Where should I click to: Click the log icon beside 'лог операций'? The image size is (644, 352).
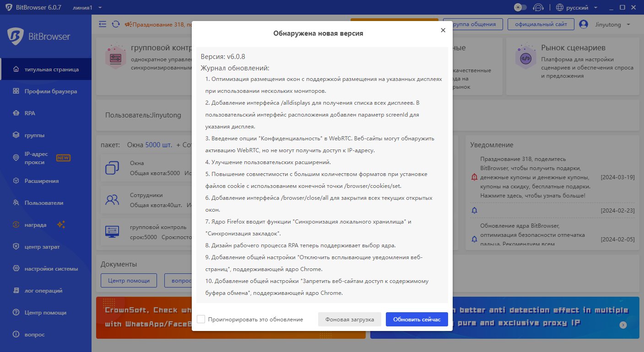[16, 291]
